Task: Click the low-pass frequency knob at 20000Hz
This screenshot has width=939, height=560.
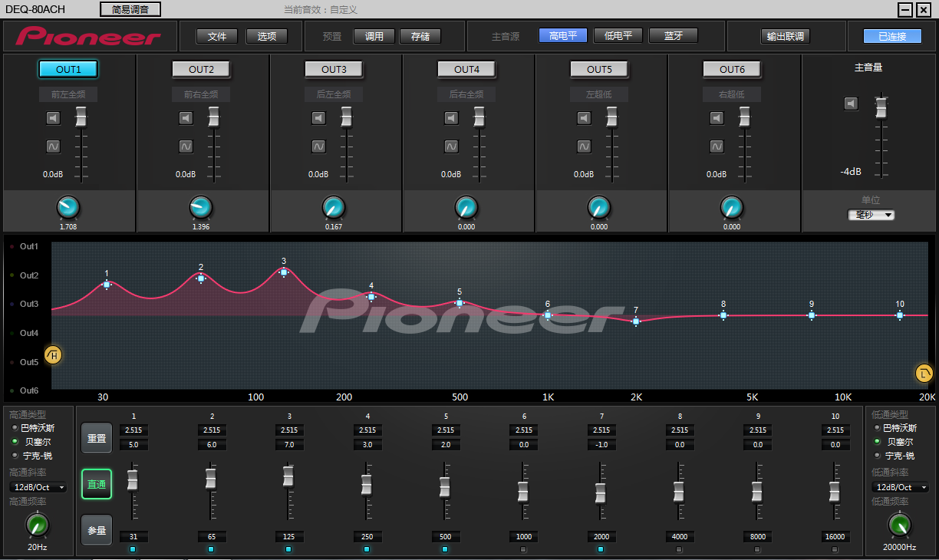Action: click(x=900, y=525)
